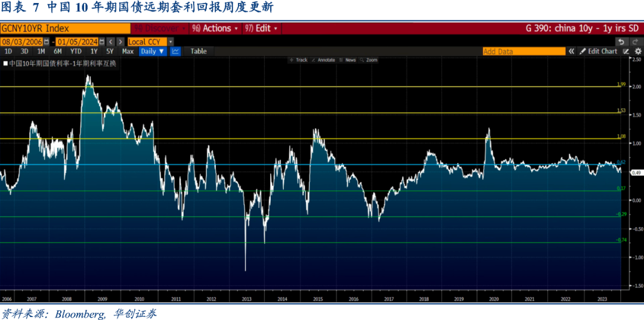Collapse panel with double-left chevron icon
Screen dimensions: 644x320
(571, 51)
